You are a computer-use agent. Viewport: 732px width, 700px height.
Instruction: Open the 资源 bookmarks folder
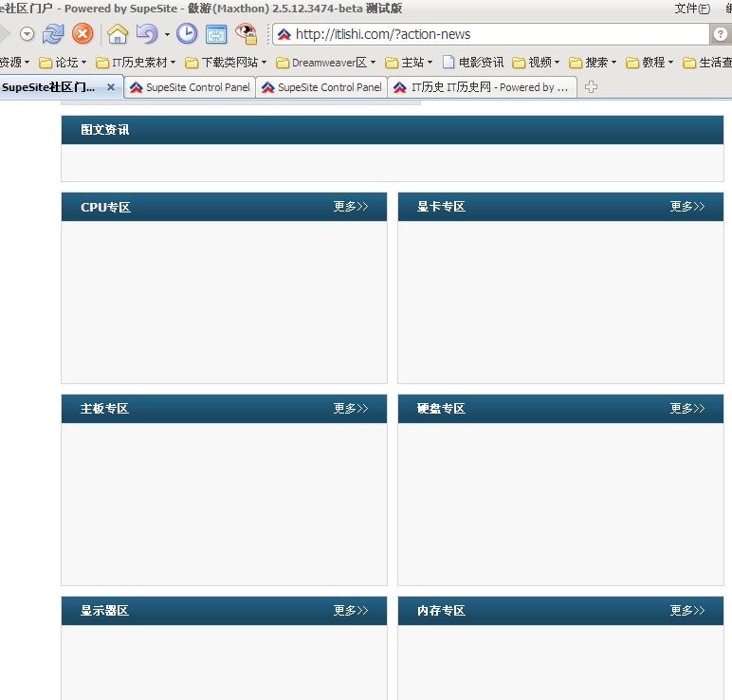pos(14,62)
